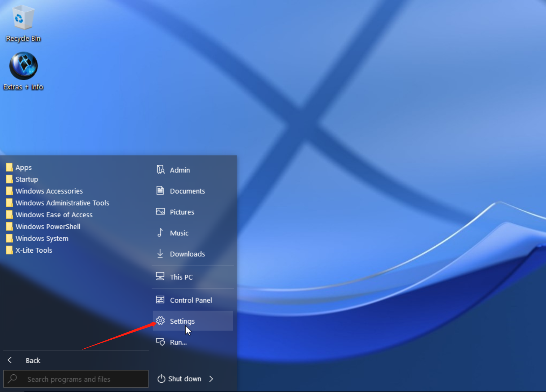Open Control Panel menu entry
Screen dimensions: 546x392
click(193, 300)
